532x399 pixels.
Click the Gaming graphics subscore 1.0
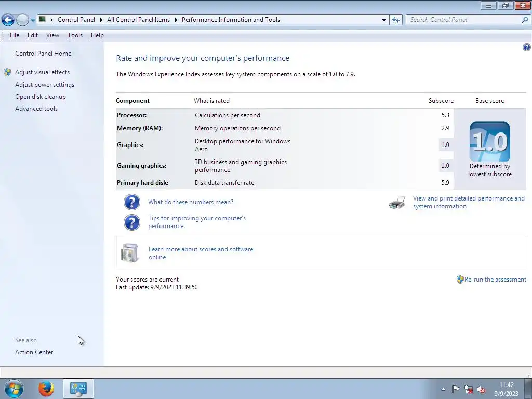click(445, 166)
